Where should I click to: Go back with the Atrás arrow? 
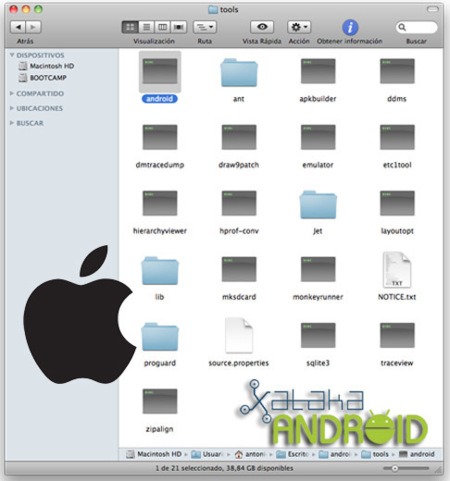point(18,27)
